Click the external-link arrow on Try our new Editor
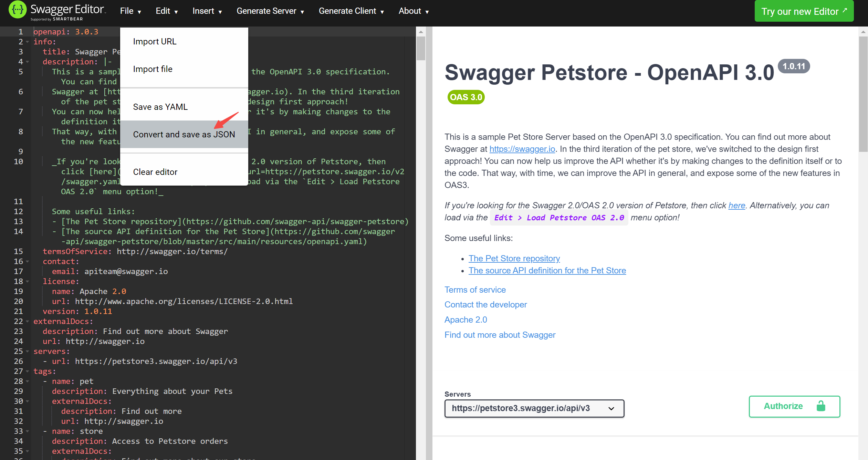 pyautogui.click(x=845, y=10)
